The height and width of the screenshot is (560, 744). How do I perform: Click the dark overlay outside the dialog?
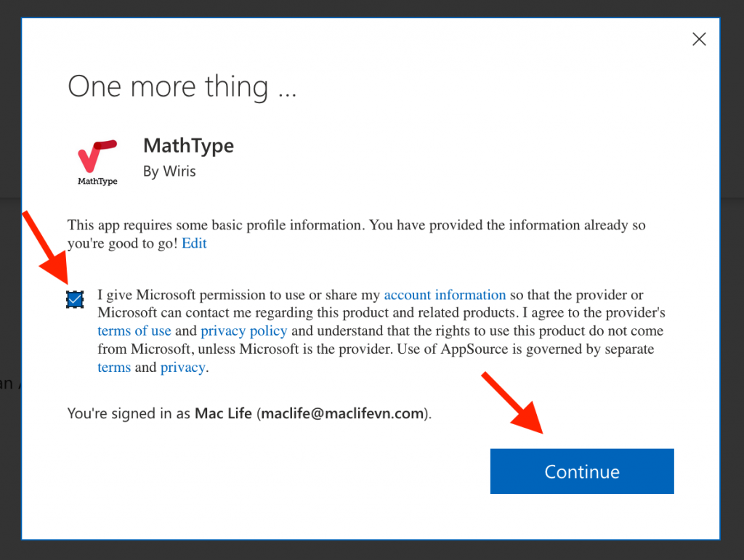coord(732,291)
